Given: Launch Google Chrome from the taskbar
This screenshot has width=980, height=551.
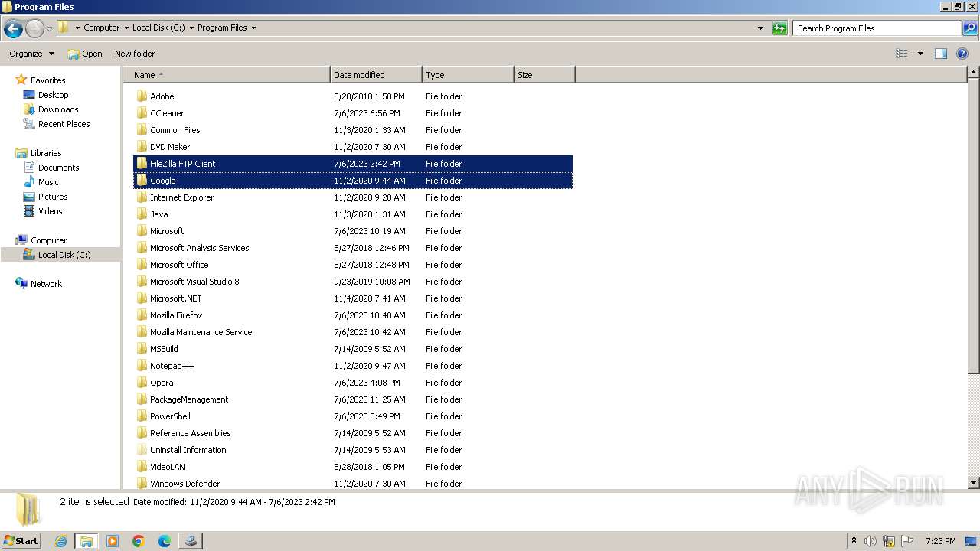Looking at the screenshot, I should pos(139,541).
